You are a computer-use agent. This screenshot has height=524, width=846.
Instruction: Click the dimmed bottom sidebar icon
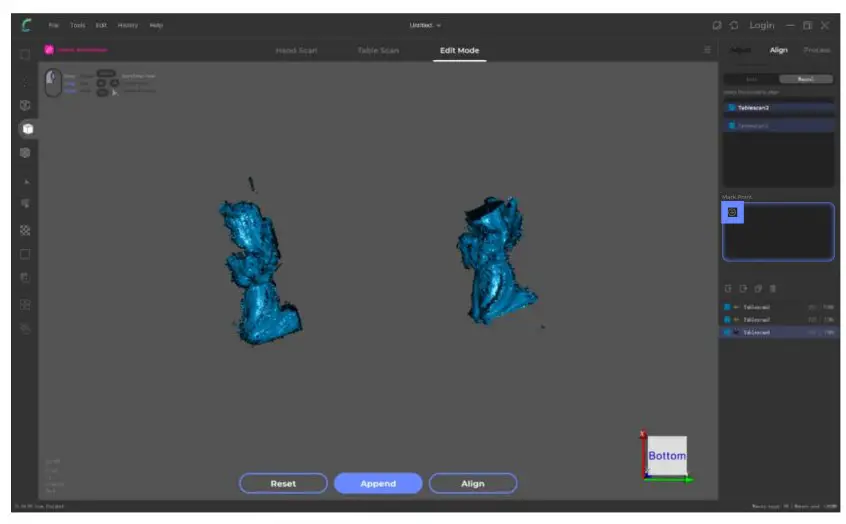(x=25, y=329)
